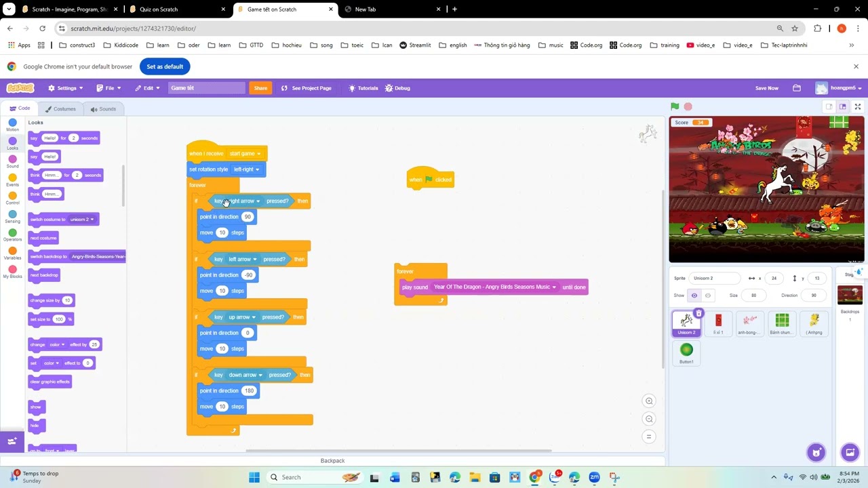Delete the Unicorn 2 sprite with trash icon
868x488 pixels.
(698, 313)
